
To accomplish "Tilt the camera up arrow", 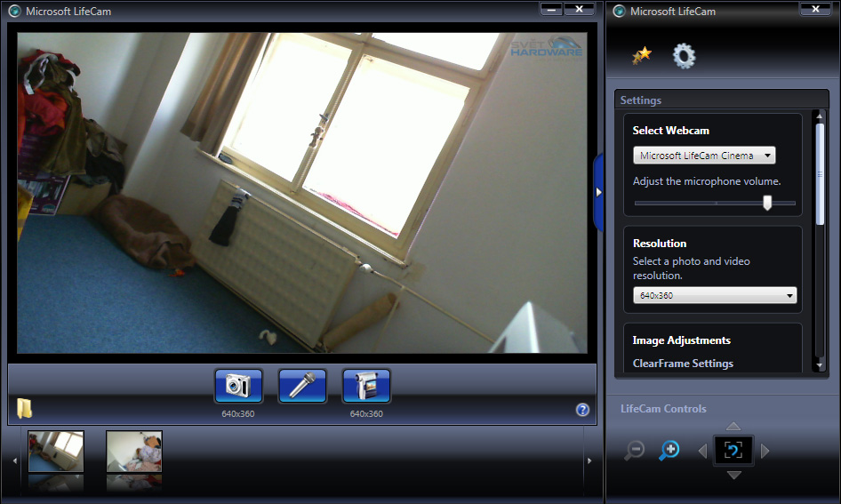I will (733, 427).
